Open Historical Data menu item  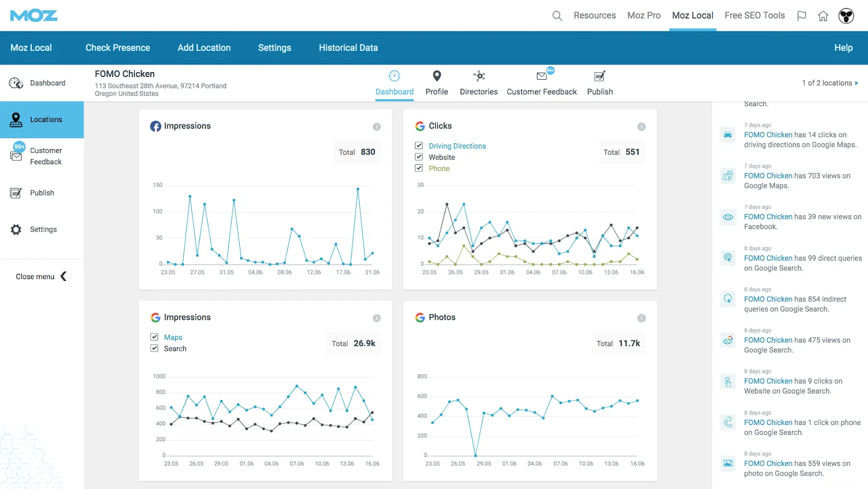coord(348,48)
